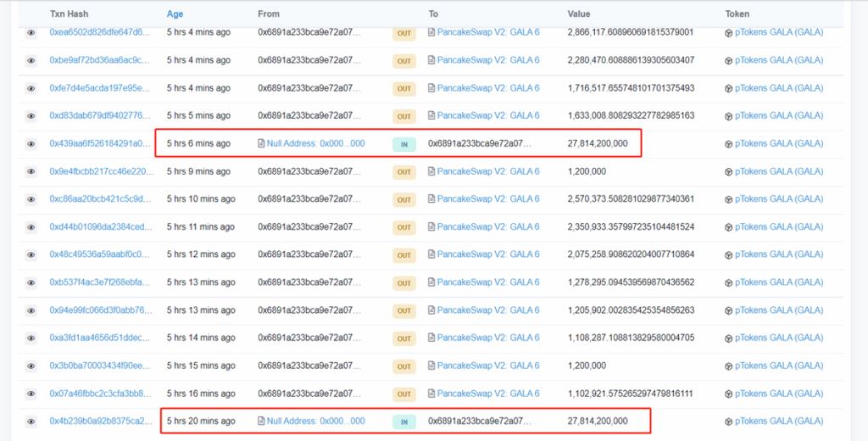Image resolution: width=868 pixels, height=441 pixels.
Task: Open transaction hash 0x48c49536a59aabf0c0
Action: pos(100,254)
